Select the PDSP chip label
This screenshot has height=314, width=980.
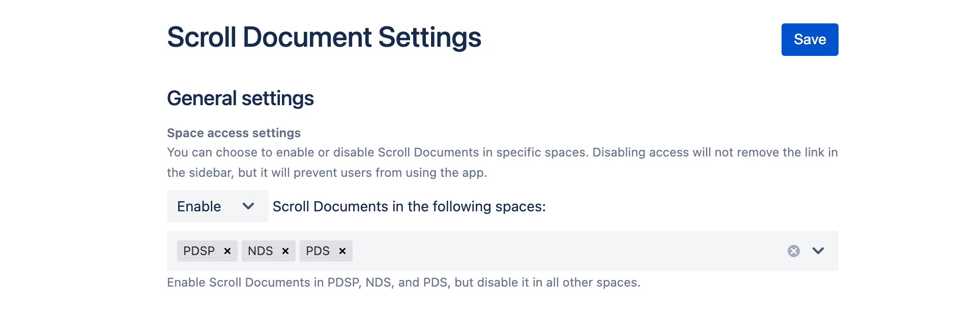coord(198,250)
